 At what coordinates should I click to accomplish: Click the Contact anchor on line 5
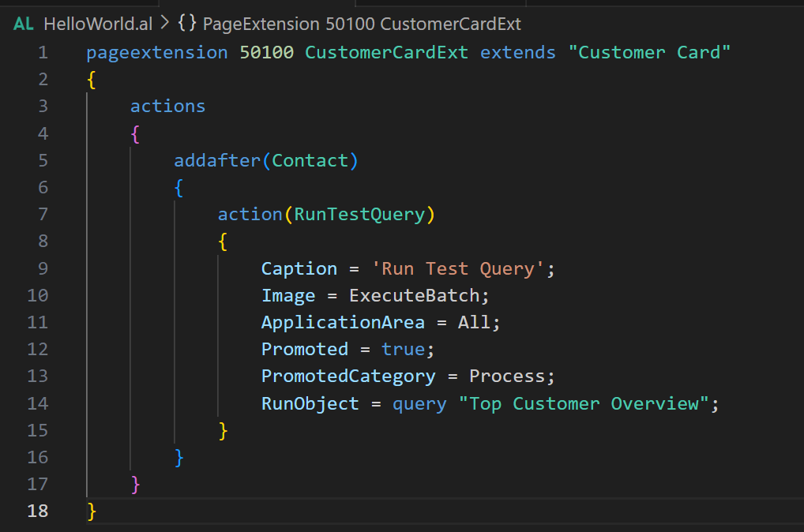tap(310, 160)
